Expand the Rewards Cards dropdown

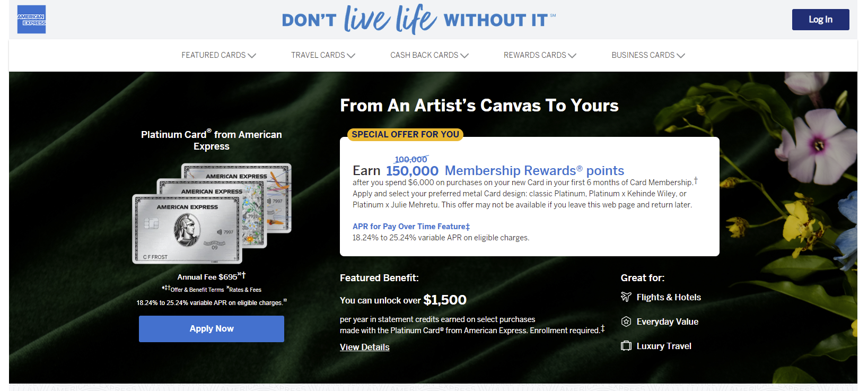[x=539, y=55]
